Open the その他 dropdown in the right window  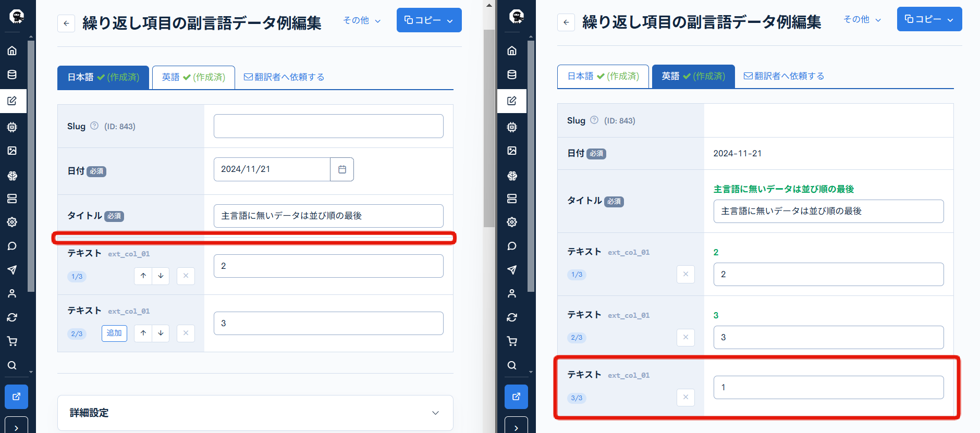[862, 19]
